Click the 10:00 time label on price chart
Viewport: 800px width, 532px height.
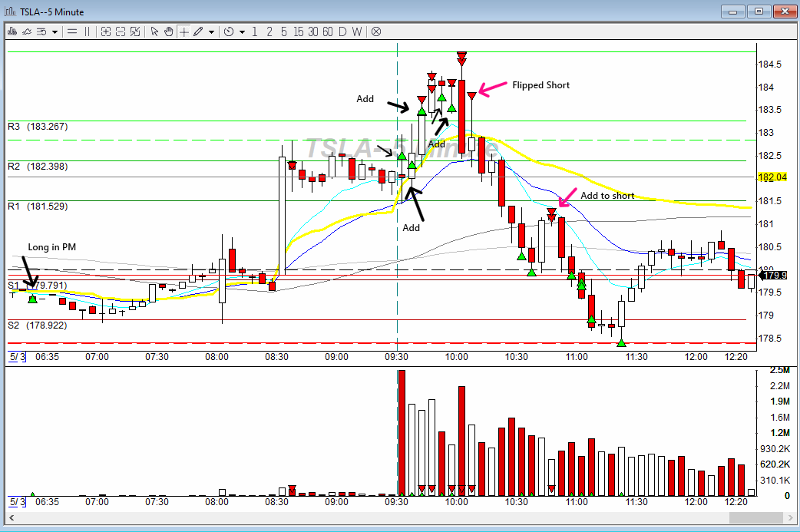click(456, 357)
